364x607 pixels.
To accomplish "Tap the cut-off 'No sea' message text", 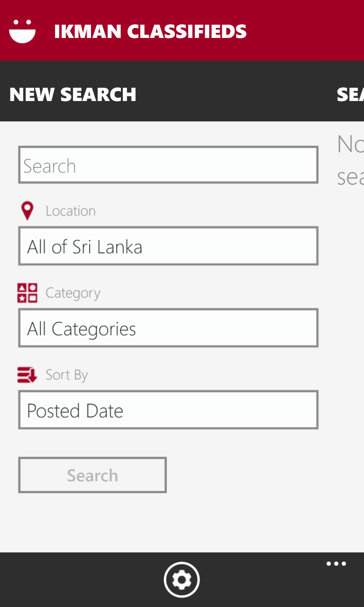I will (x=350, y=160).
